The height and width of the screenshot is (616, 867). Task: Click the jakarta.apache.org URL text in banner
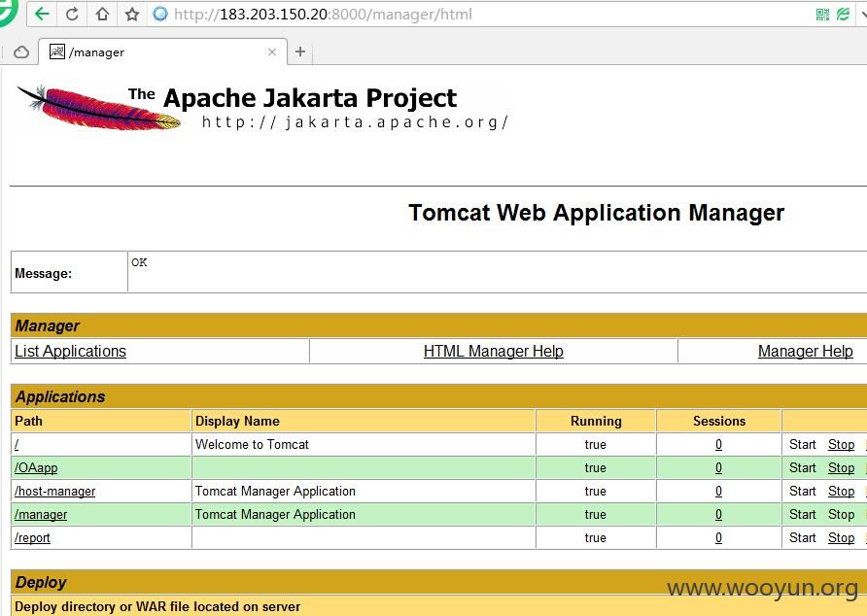pos(355,122)
